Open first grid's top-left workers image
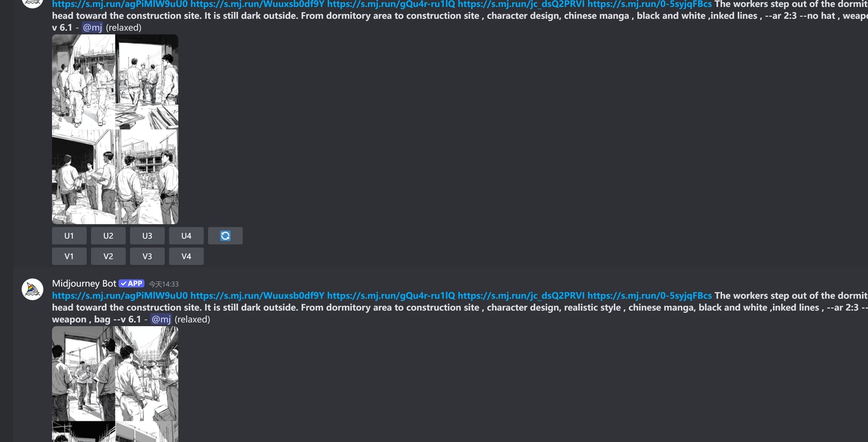Screen dimensions: 868x442 (x=83, y=81)
